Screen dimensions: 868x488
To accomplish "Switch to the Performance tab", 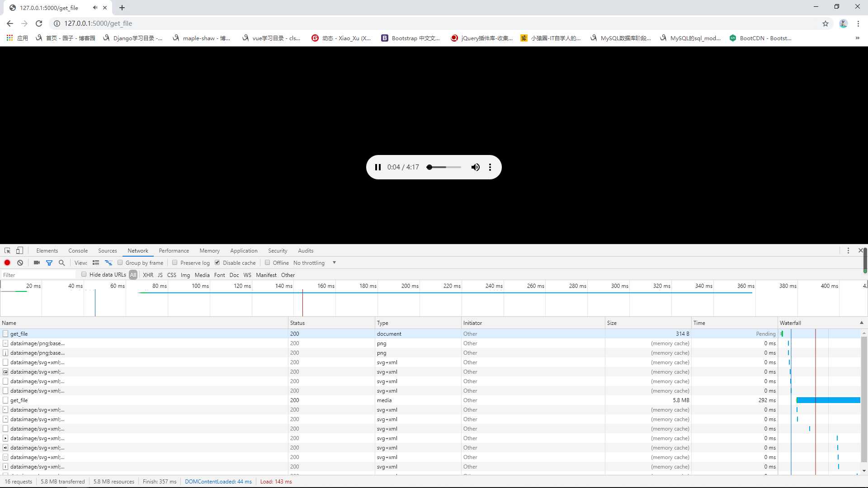I will 174,251.
